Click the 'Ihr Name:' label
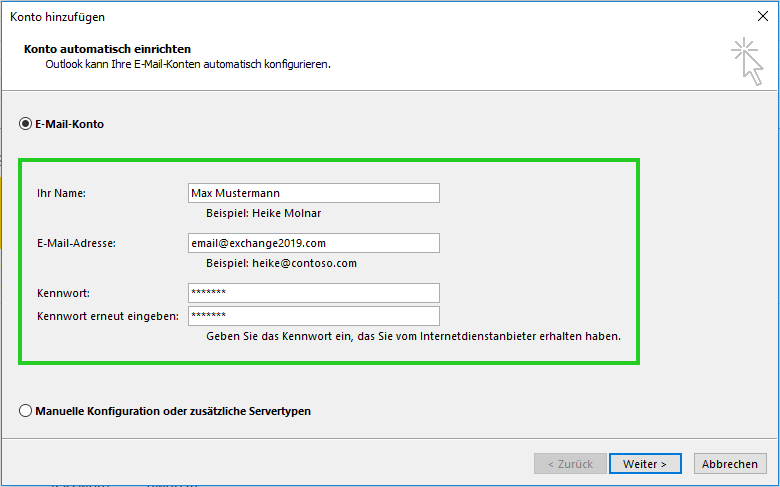 (x=61, y=193)
